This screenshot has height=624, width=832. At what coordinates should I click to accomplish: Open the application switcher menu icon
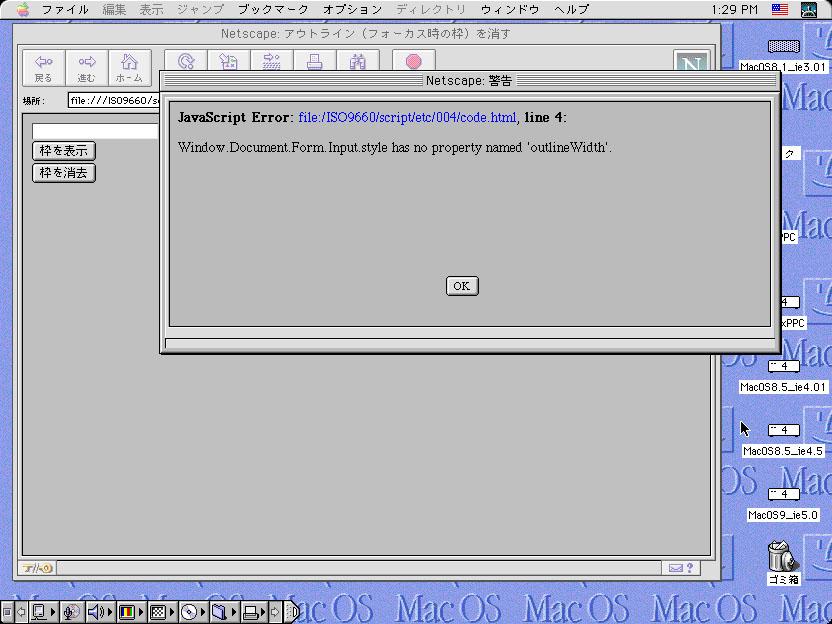[809, 10]
